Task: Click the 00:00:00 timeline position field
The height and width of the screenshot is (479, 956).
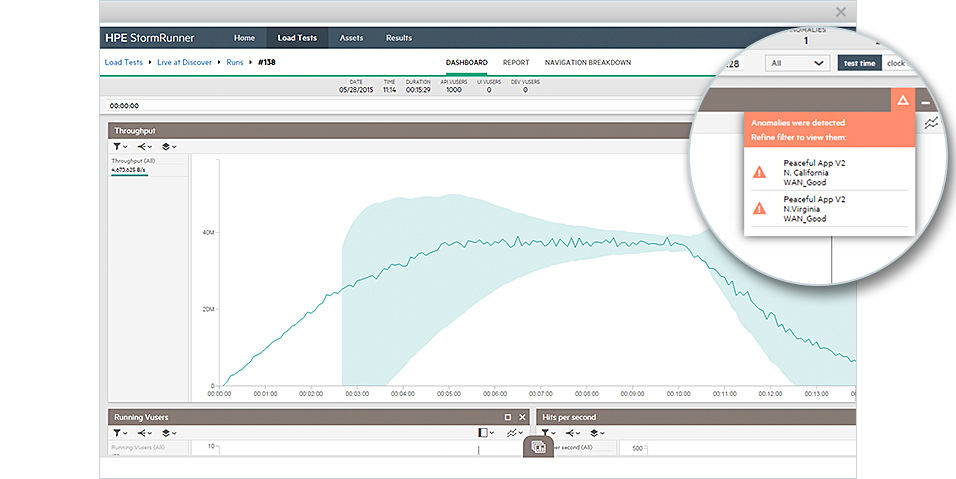Action: coord(124,105)
